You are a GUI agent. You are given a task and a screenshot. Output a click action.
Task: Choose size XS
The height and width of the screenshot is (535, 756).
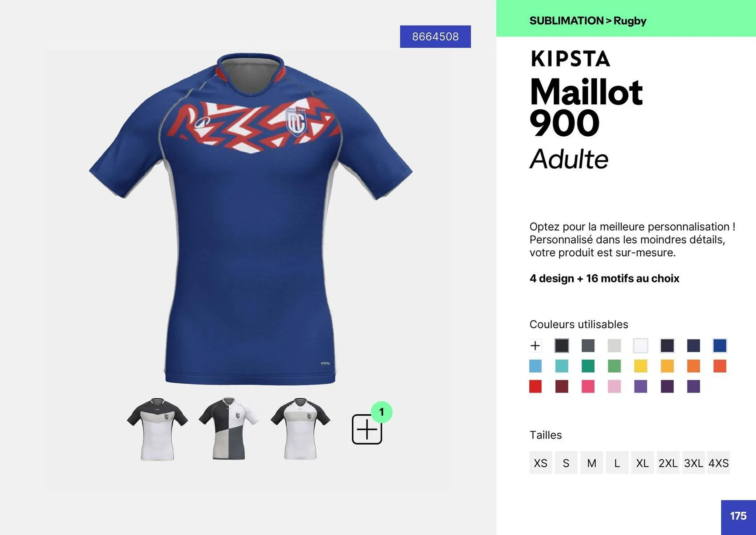pos(541,463)
